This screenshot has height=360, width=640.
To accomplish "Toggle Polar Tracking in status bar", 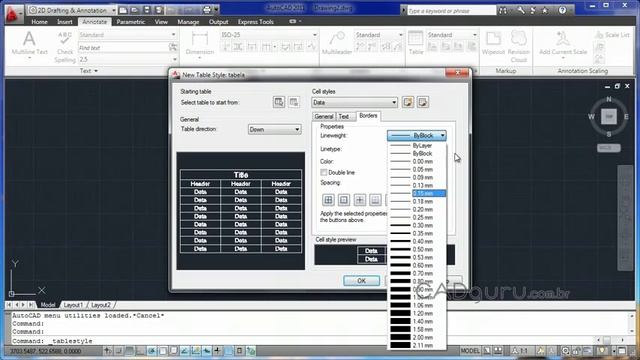I will coord(151,351).
